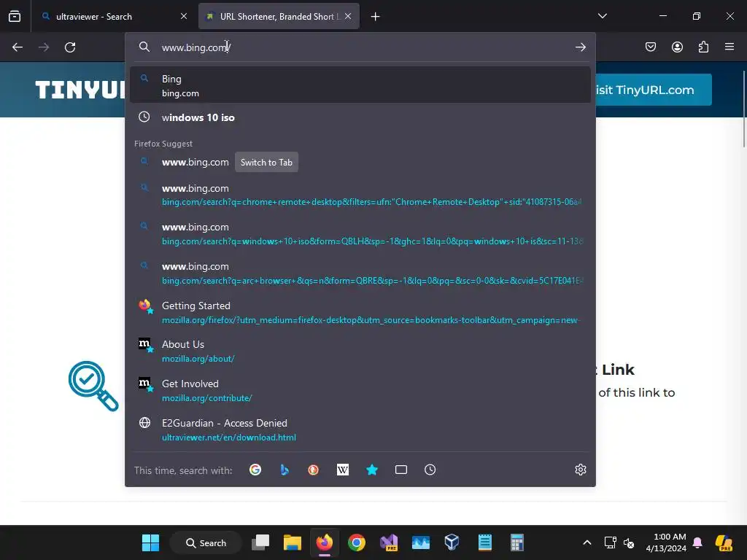Screen dimensions: 747x560
Task: Go forward one page
Action: [44, 47]
